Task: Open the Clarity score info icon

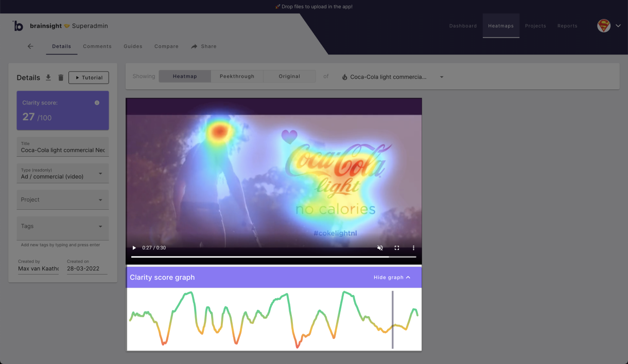Action: [x=97, y=103]
